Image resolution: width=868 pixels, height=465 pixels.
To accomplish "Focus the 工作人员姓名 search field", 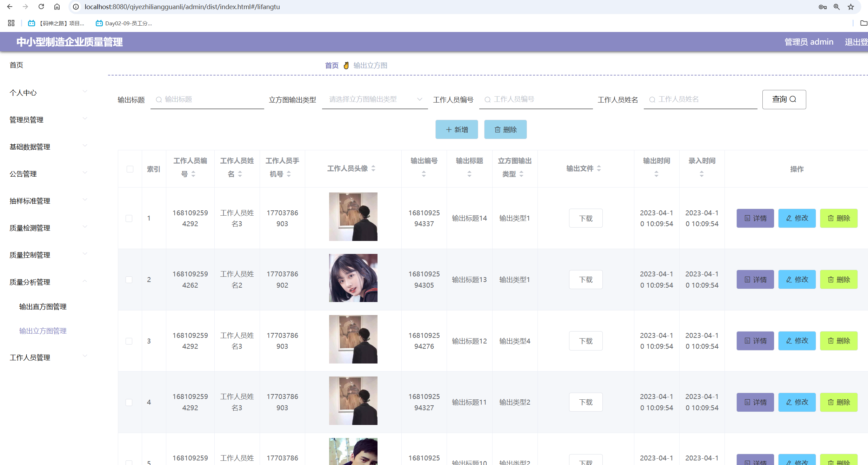I will point(701,99).
